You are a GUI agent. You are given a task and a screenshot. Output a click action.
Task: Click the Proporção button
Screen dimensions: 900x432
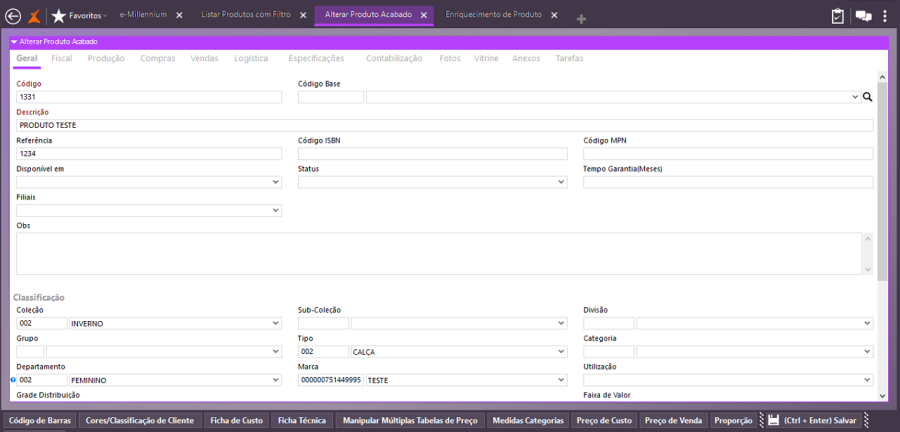coord(734,421)
